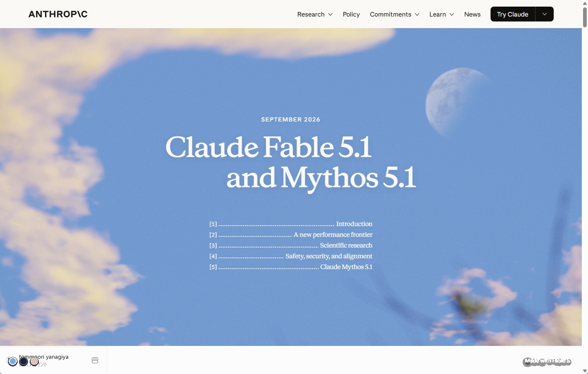Click the Try Claude button
This screenshot has width=588, height=374.
[513, 14]
